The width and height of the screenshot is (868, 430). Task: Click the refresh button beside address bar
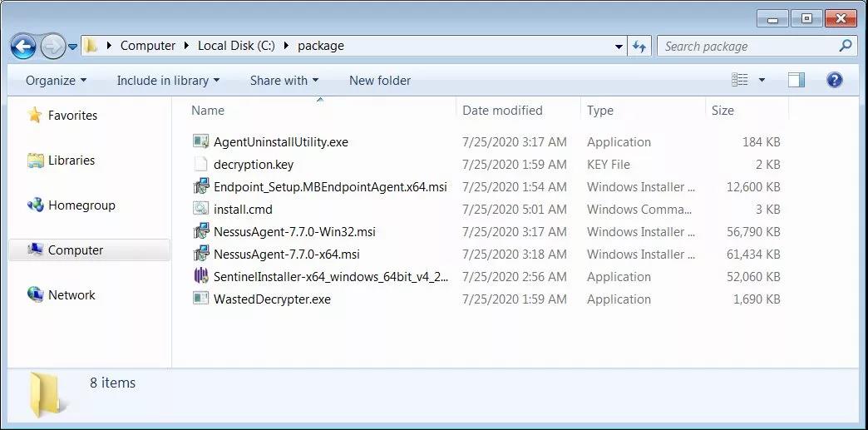[639, 47]
